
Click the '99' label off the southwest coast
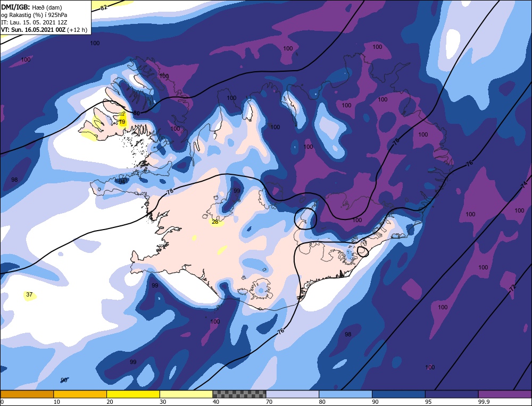click(155, 286)
